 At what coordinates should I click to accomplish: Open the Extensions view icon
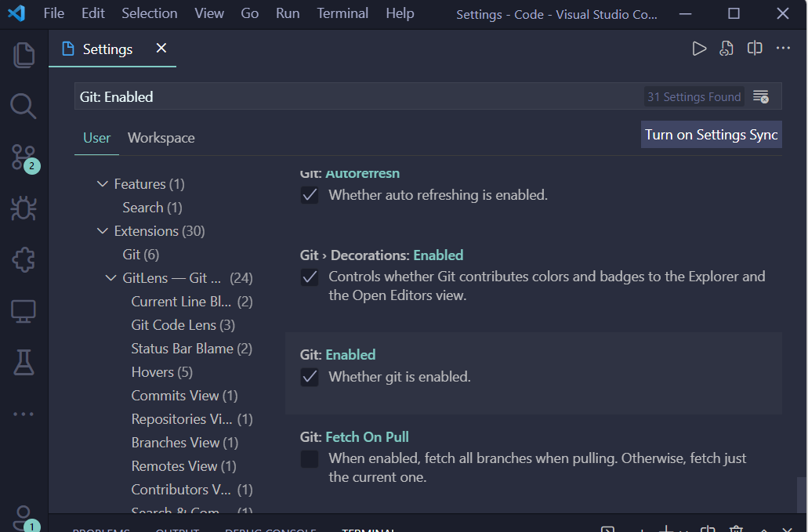(24, 259)
